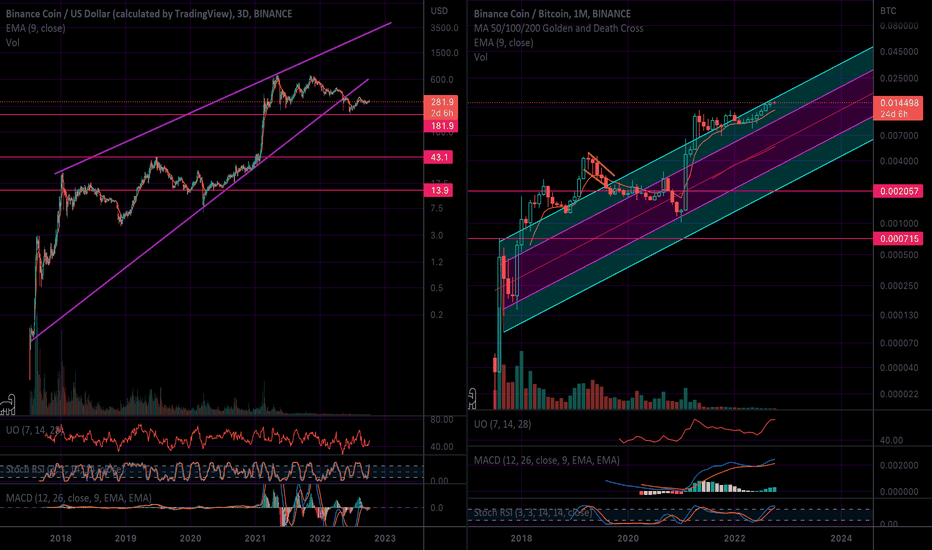Click the 0.045000 tick on BTC price axis
Viewport: 932px width, 550px height.
(x=899, y=52)
